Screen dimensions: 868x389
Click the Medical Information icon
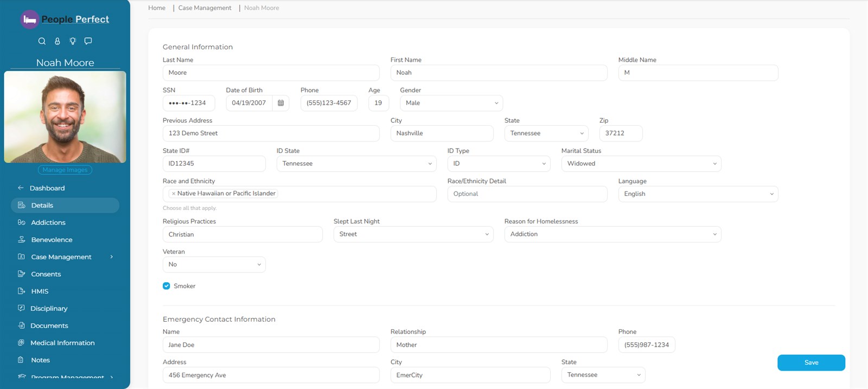[21, 343]
